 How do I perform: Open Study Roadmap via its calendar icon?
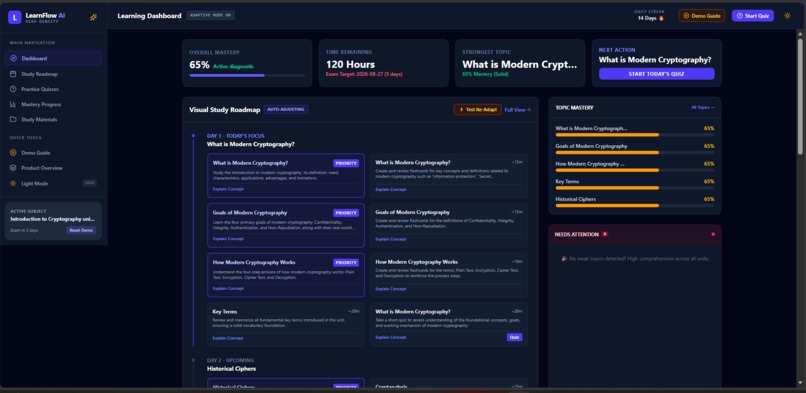13,74
